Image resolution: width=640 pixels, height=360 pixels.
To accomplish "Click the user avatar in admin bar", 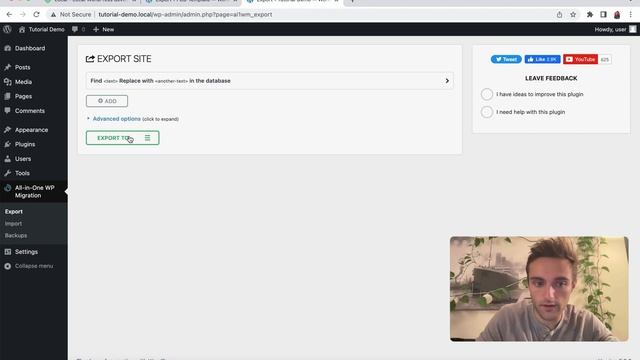I will 633,29.
